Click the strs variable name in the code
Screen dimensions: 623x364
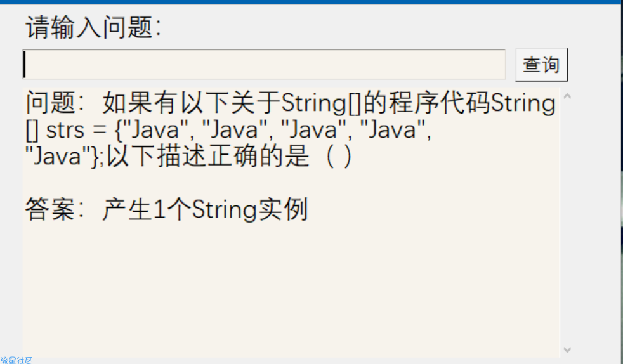point(65,130)
